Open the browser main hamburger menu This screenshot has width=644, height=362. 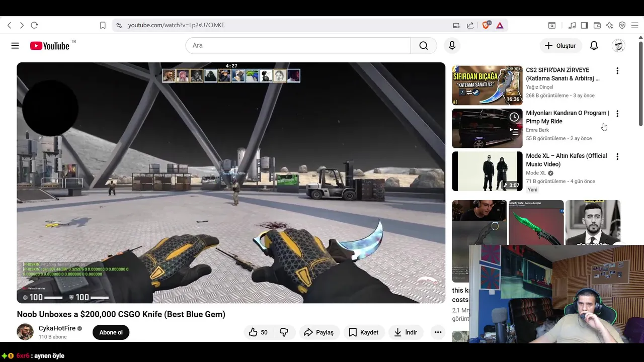click(x=635, y=25)
